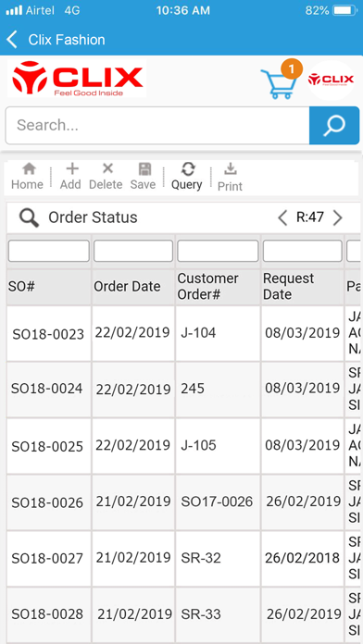Sort by the SO# column header
Viewport: 363px width, 644px height.
[48, 287]
